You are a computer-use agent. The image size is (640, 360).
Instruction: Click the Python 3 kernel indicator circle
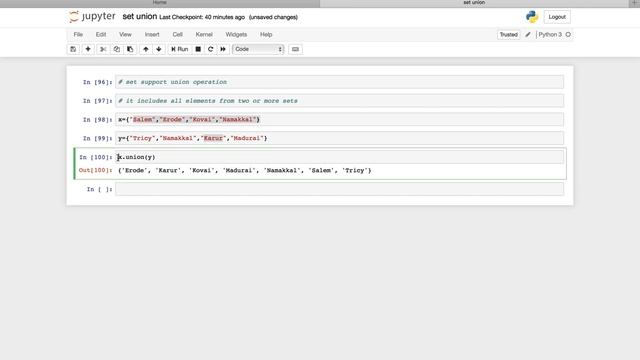pos(568,35)
